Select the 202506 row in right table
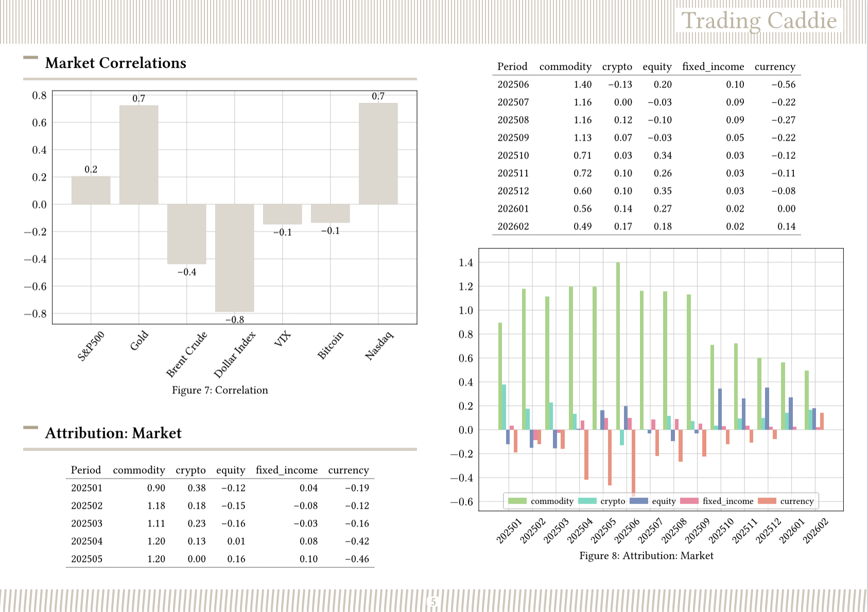 (646, 84)
